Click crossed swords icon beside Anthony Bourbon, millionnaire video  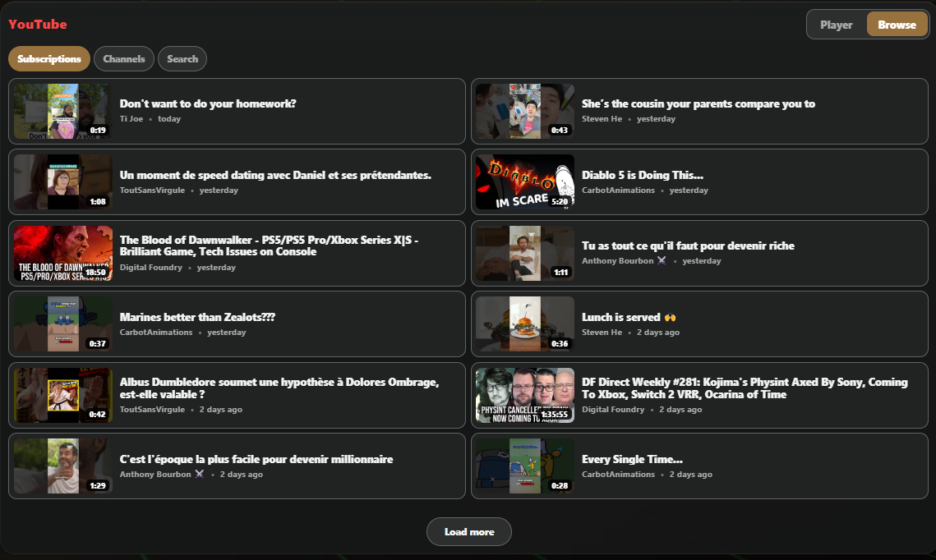[200, 474]
